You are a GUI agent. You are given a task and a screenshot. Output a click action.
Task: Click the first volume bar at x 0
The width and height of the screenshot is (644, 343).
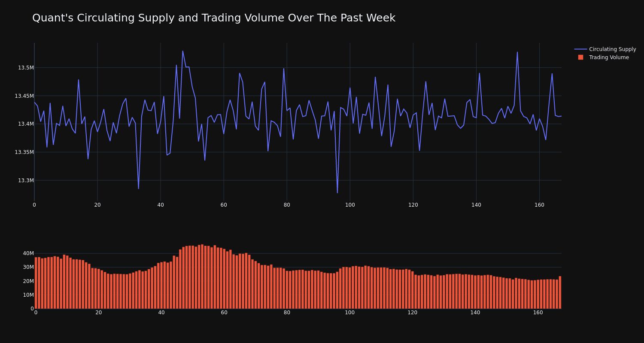[36, 283]
